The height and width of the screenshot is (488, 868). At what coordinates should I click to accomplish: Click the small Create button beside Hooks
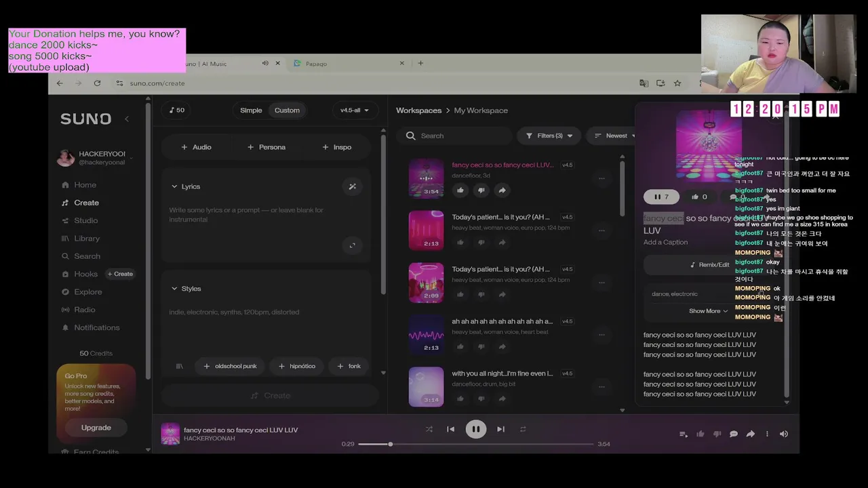click(x=120, y=274)
